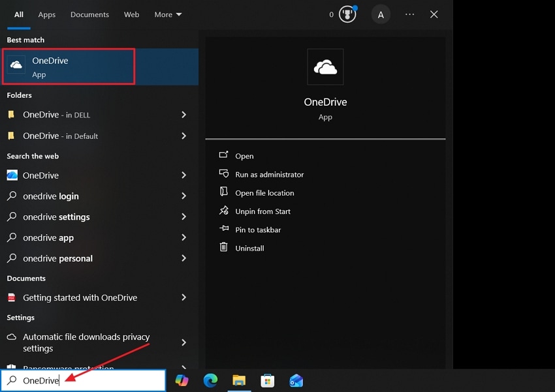
Task: Open File Explorer on the taskbar
Action: [x=239, y=380]
